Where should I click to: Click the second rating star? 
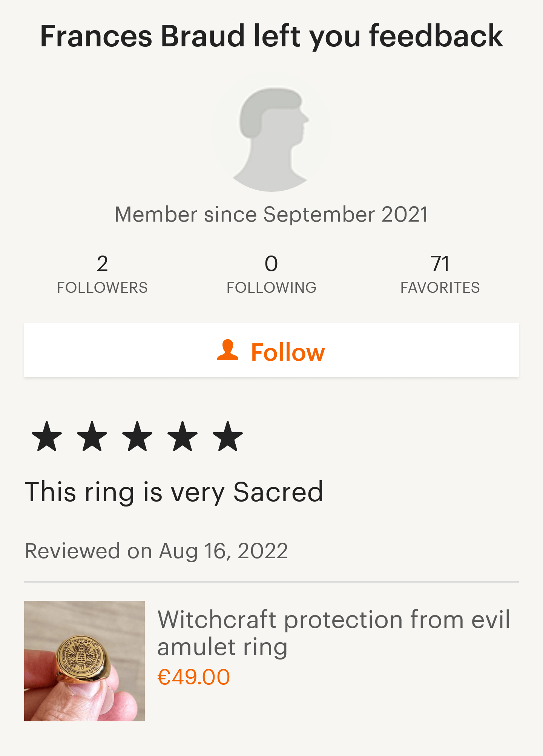[x=92, y=436]
